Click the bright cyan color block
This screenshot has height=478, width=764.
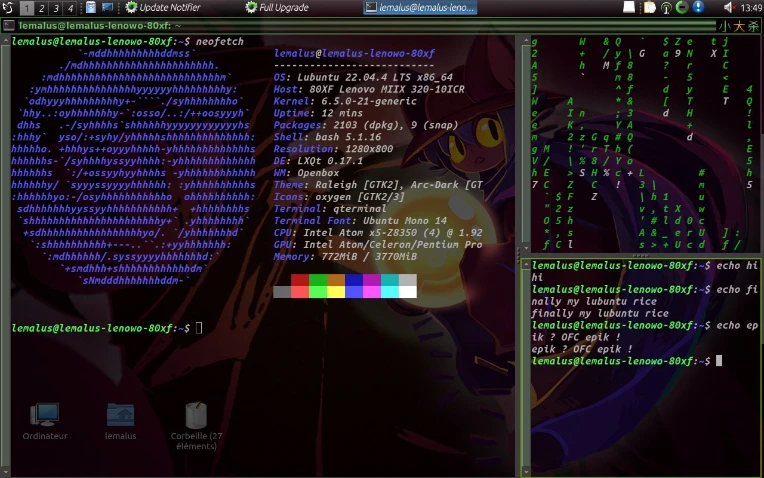click(x=390, y=291)
